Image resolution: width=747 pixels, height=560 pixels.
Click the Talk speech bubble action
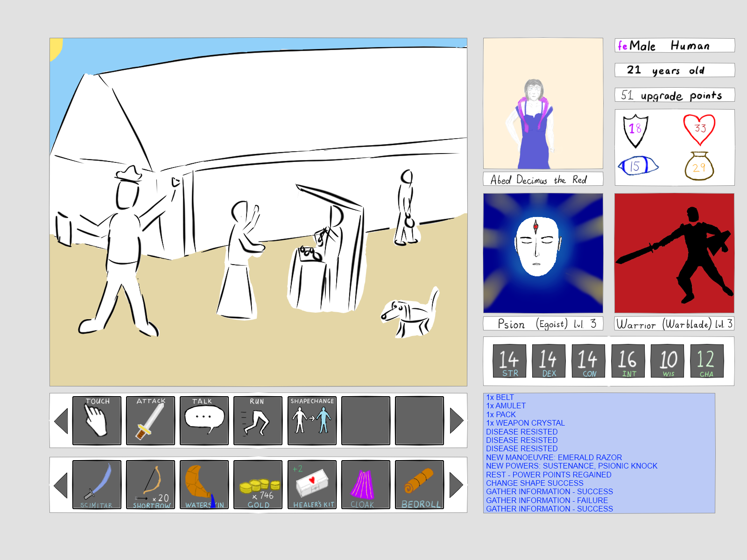click(x=204, y=420)
